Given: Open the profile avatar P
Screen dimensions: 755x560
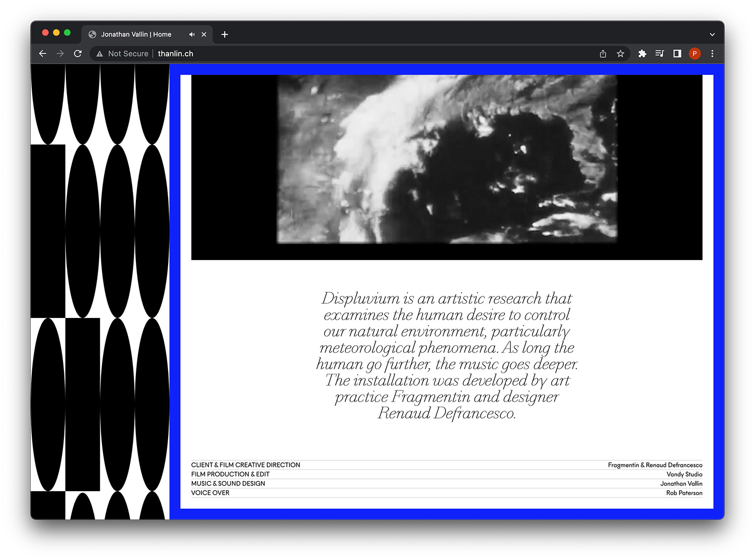Looking at the screenshot, I should pos(695,54).
